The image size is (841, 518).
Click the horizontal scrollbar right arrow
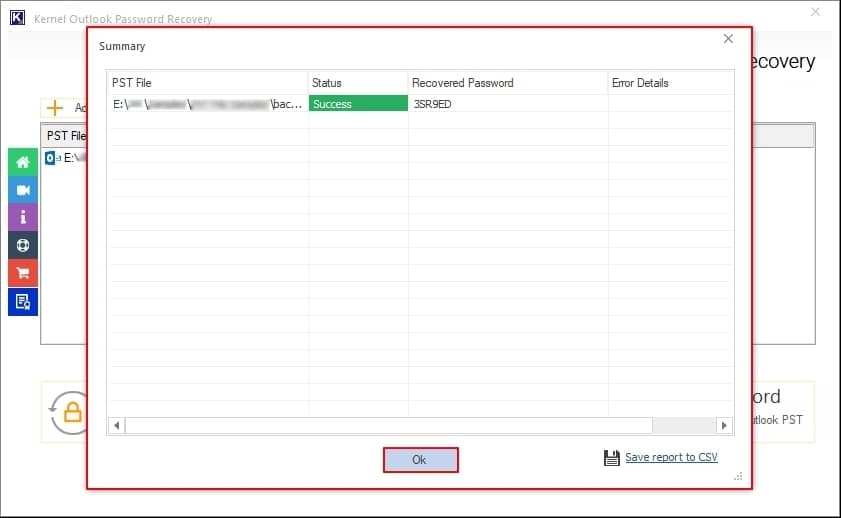[724, 425]
